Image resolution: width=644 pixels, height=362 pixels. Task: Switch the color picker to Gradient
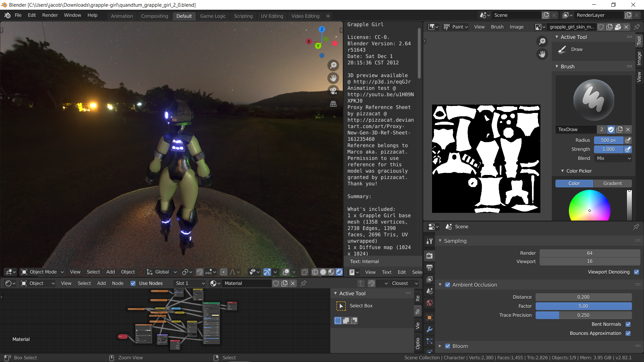tap(612, 183)
